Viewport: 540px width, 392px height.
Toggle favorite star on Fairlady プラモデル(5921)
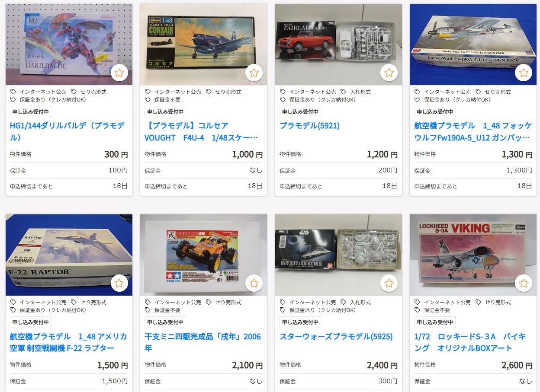pos(389,73)
